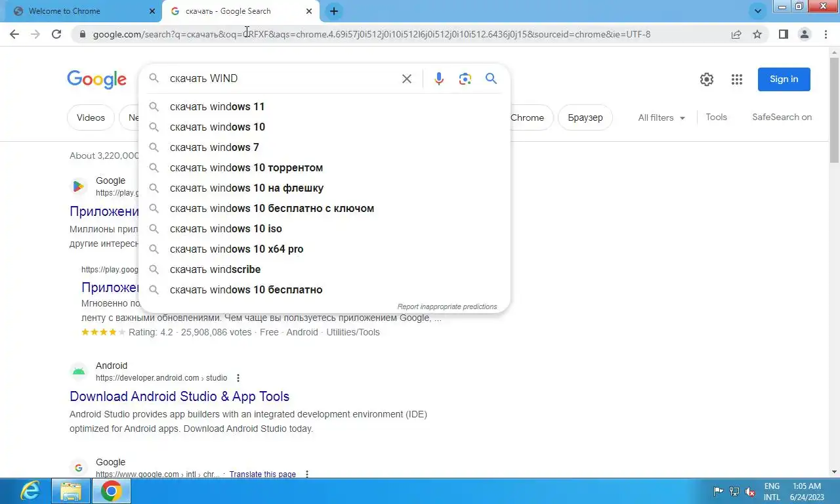Screen dimensions: 840x504
Task: Expand the All filters dropdown
Action: click(x=661, y=117)
